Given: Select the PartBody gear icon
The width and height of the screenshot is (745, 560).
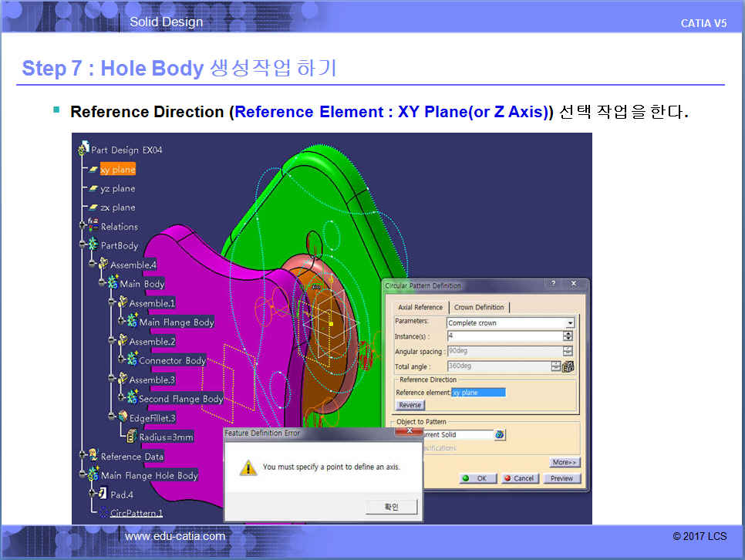Looking at the screenshot, I should tap(93, 245).
